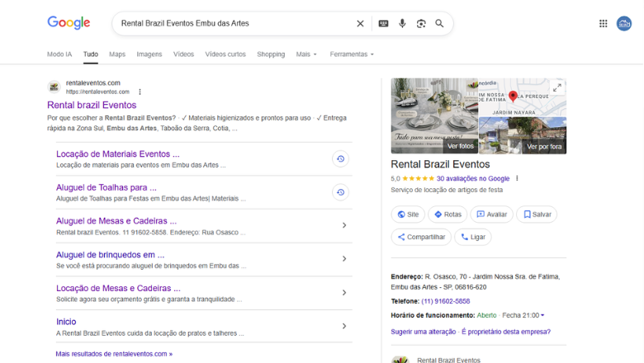This screenshot has width=644, height=363.
Task: Switch to the Maps tab
Action: (117, 54)
